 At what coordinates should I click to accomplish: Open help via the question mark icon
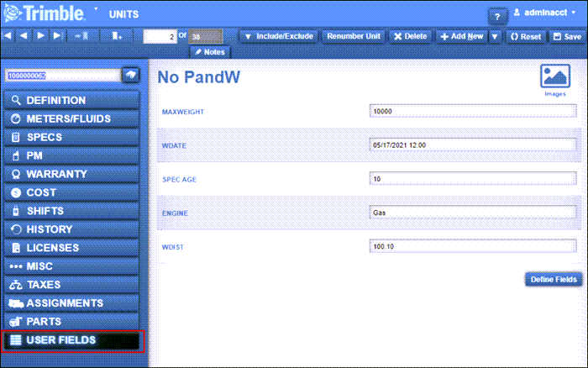(497, 17)
